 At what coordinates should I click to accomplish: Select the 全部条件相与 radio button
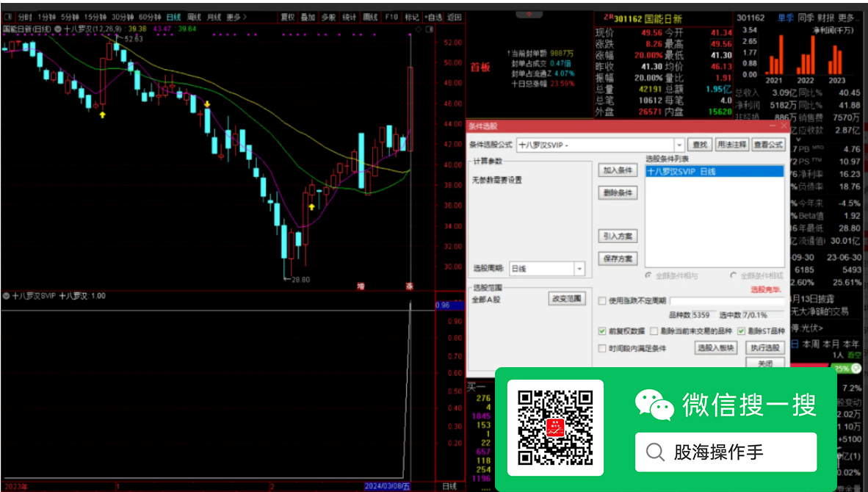(x=648, y=275)
